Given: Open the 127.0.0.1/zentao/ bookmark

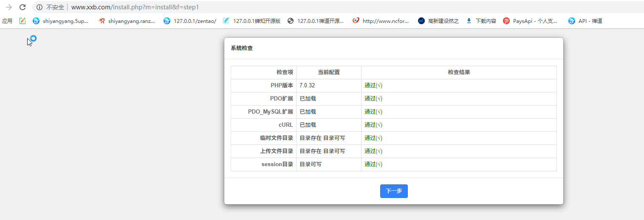Looking at the screenshot, I should click(190, 21).
